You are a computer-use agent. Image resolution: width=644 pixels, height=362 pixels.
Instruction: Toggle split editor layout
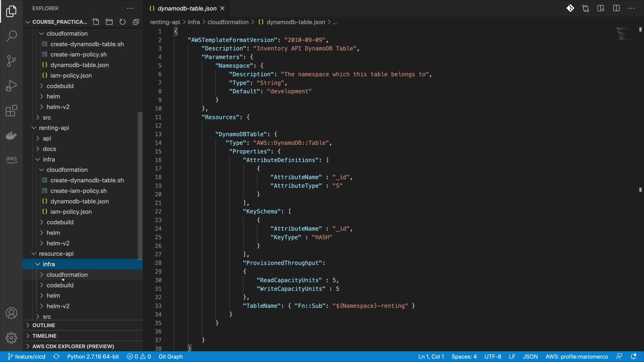[x=616, y=8]
